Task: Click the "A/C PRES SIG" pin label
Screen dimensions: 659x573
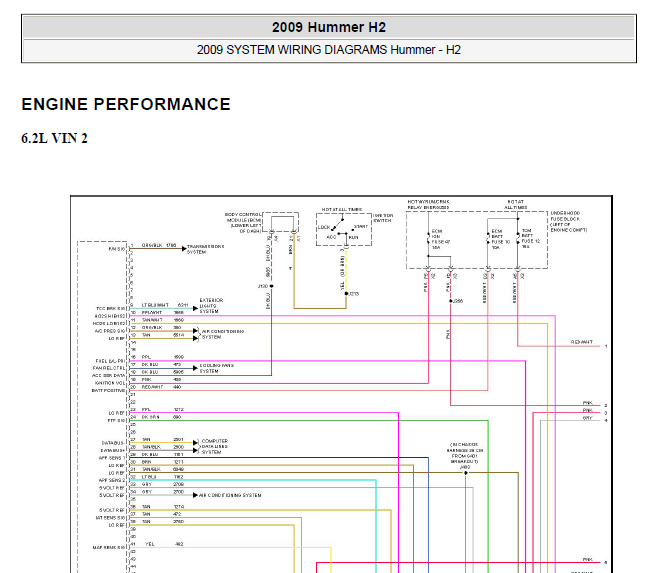Action: tap(110, 331)
